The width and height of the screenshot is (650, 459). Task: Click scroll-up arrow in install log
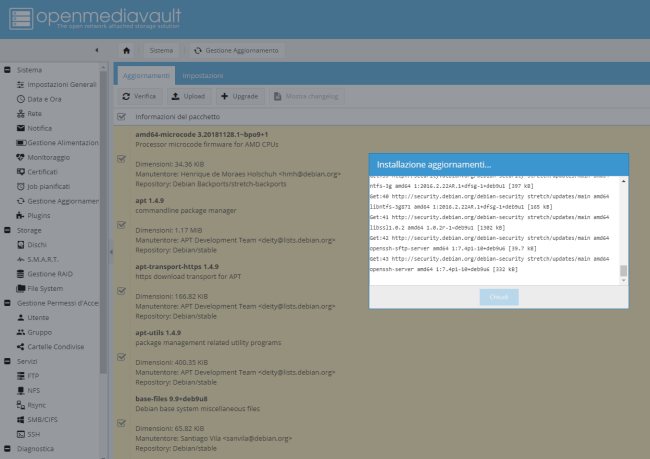pos(623,181)
